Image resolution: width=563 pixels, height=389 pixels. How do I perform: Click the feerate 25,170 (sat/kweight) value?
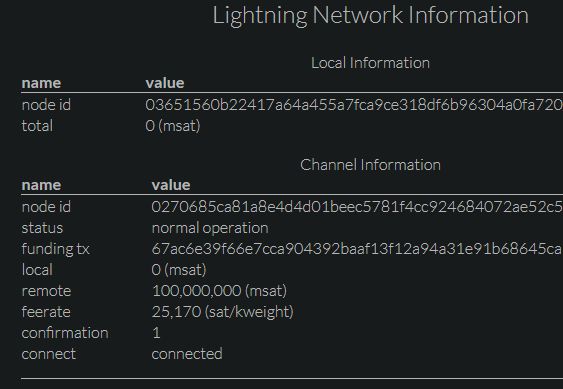point(223,312)
